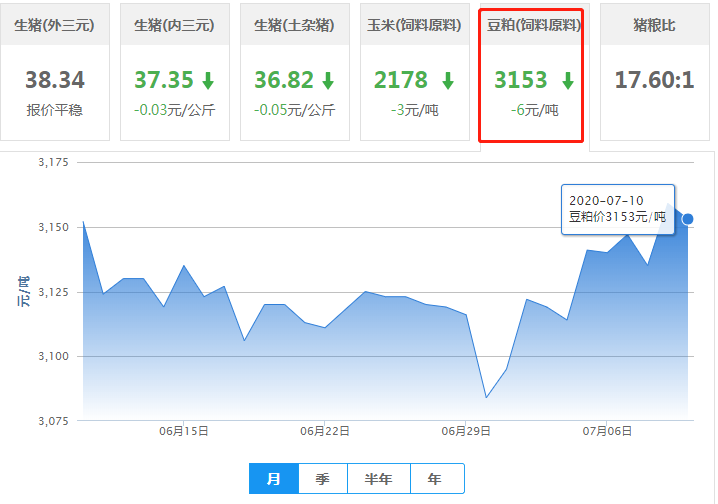Click green down arrow in 生猪(内三元) card
Image resolution: width=718 pixels, height=504 pixels.
[207, 81]
